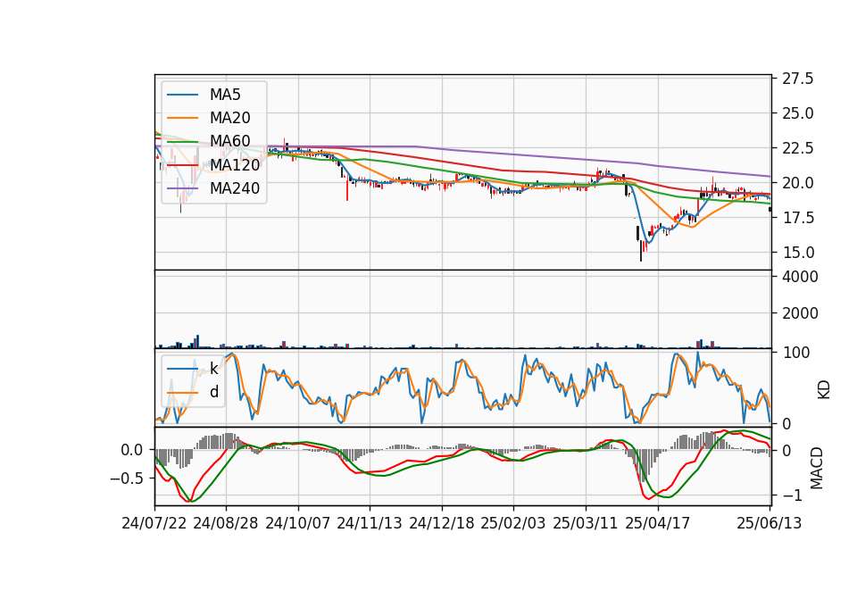Image resolution: width=857 pixels, height=616 pixels.
Task: Click the 24/10/07 date label
Action: coord(298,523)
